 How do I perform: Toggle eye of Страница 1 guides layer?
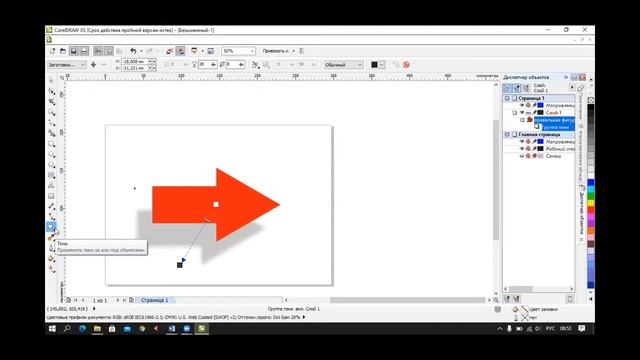click(522, 105)
